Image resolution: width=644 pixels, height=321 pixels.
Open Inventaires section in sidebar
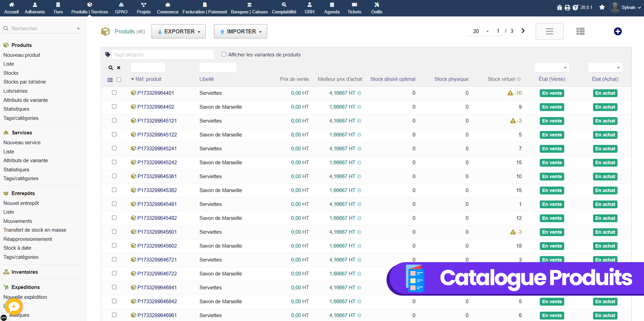click(x=24, y=272)
